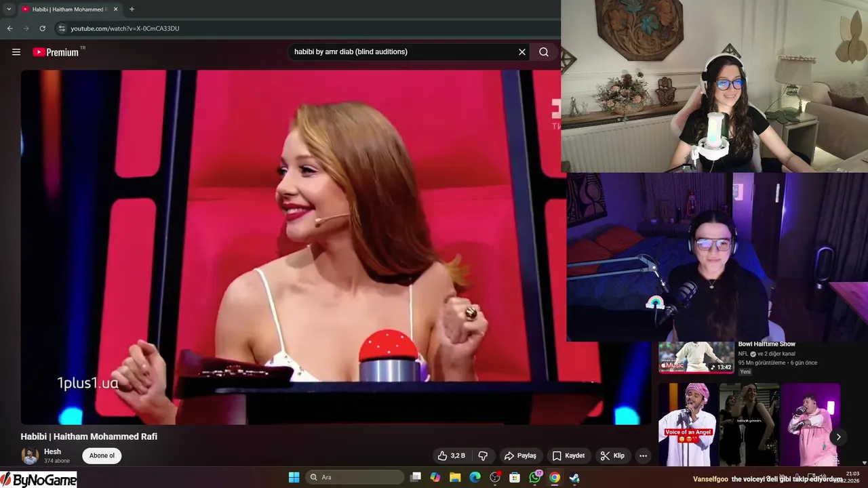Open a new Chrome tab

tap(132, 9)
